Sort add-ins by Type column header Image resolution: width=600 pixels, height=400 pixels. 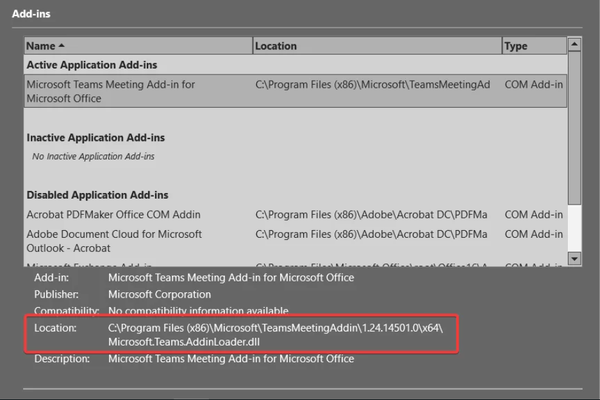pyautogui.click(x=534, y=46)
